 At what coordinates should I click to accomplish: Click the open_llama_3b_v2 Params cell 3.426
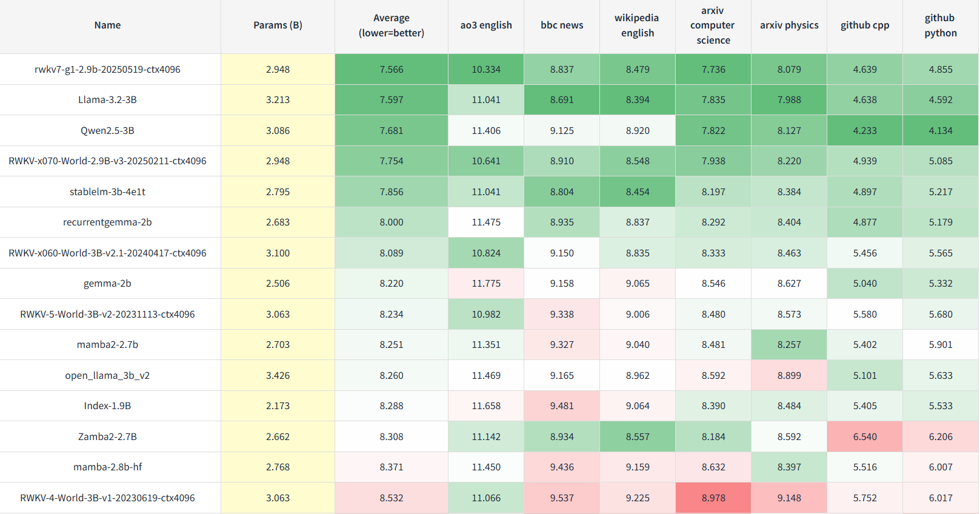coord(278,376)
